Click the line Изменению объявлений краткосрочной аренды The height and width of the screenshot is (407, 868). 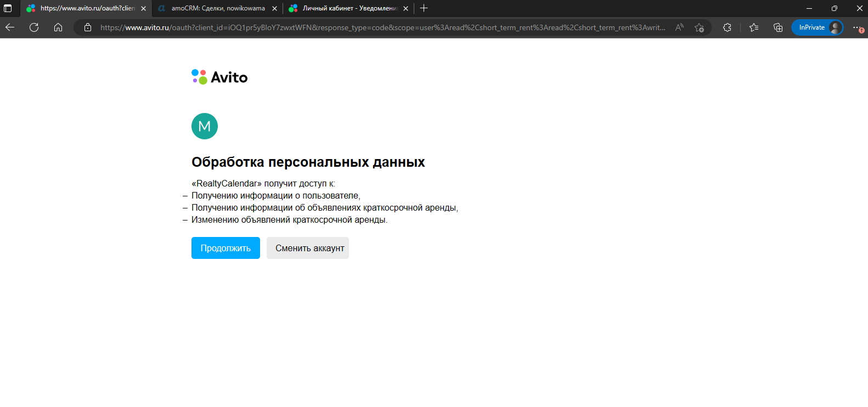[x=289, y=220]
